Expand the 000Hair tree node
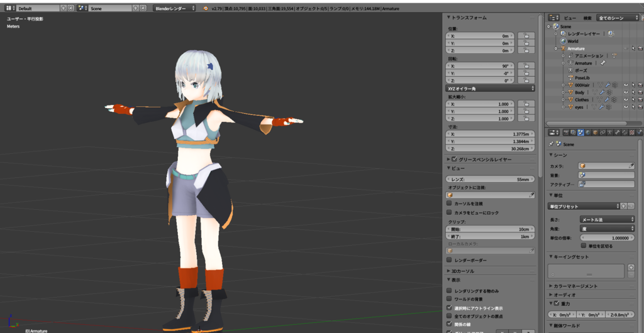The image size is (644, 333). 563,85
